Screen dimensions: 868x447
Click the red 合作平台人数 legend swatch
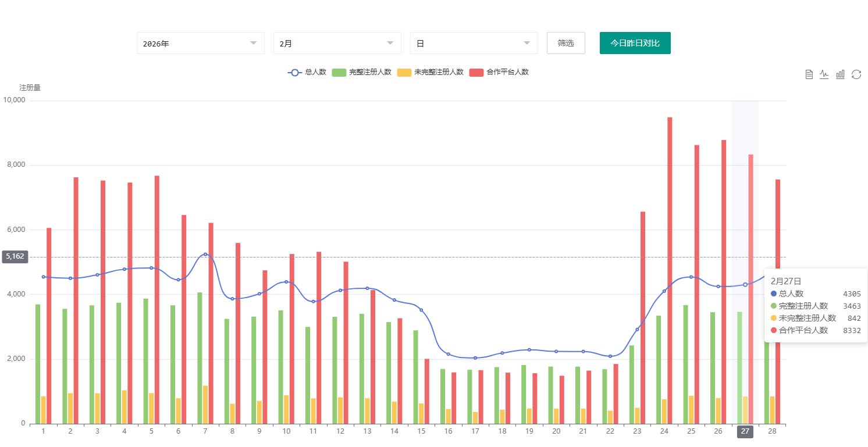pyautogui.click(x=476, y=72)
